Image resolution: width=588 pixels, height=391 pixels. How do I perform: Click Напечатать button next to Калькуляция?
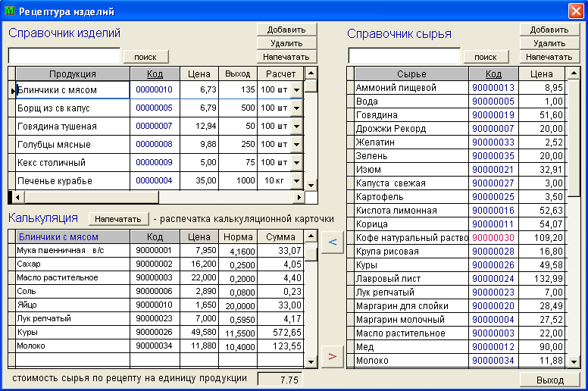coord(117,219)
